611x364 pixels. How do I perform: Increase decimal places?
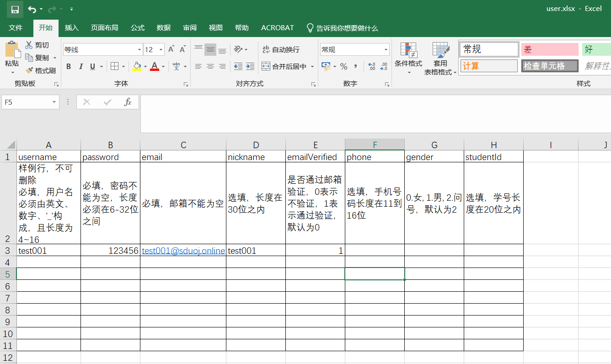click(372, 66)
